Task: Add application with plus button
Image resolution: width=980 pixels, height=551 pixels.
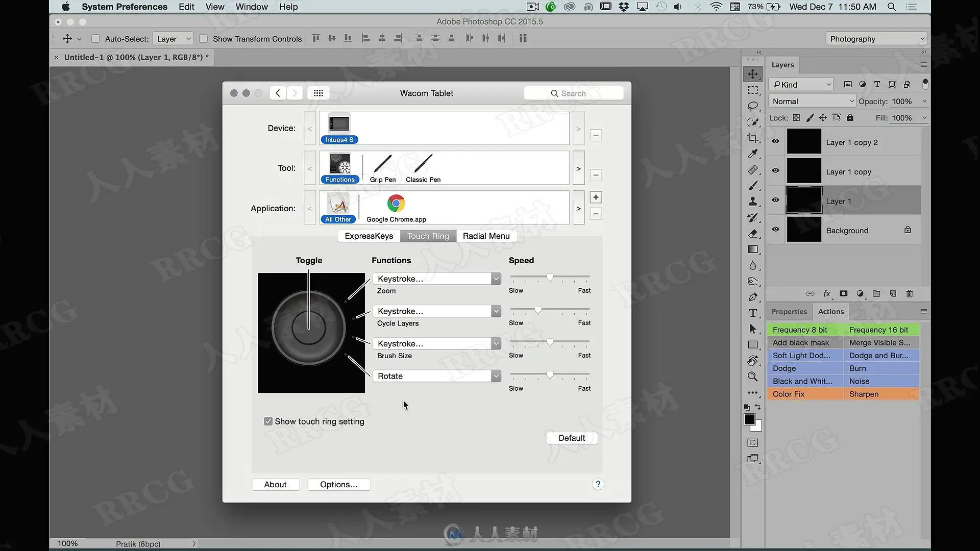Action: [x=596, y=197]
